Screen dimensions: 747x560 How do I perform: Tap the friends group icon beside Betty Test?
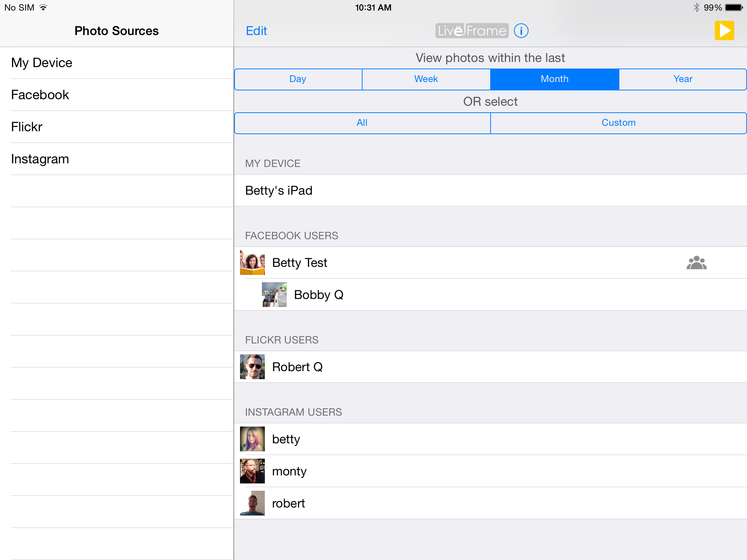coord(697,262)
